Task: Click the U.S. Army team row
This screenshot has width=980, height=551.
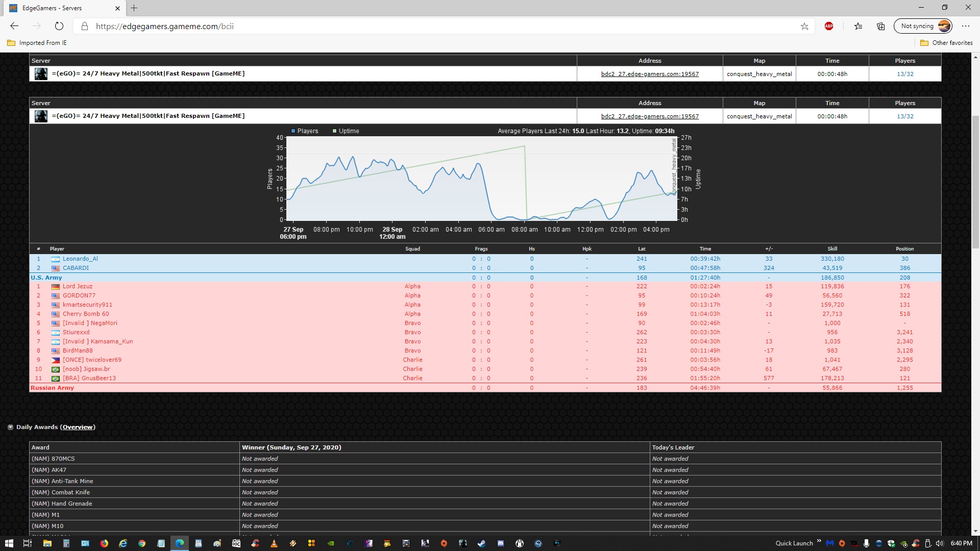Action: point(485,278)
